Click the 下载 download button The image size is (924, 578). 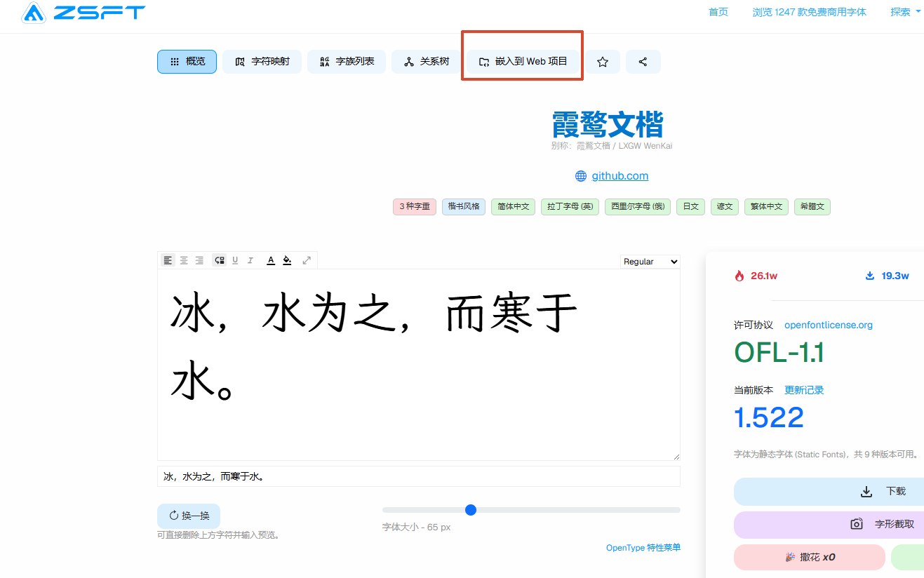pyautogui.click(x=829, y=492)
